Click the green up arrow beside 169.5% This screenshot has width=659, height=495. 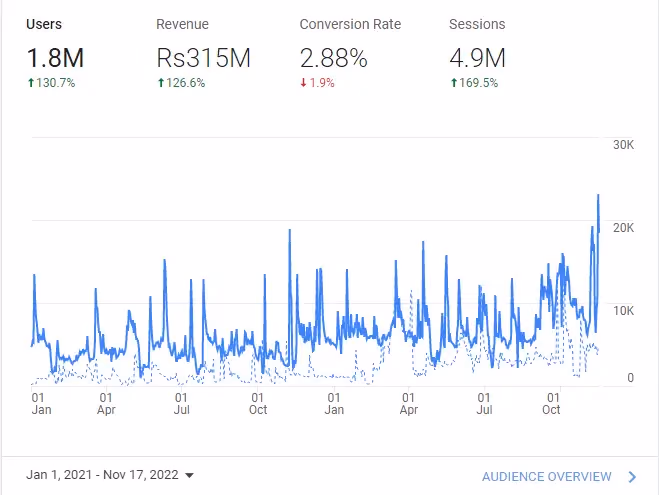click(x=453, y=83)
